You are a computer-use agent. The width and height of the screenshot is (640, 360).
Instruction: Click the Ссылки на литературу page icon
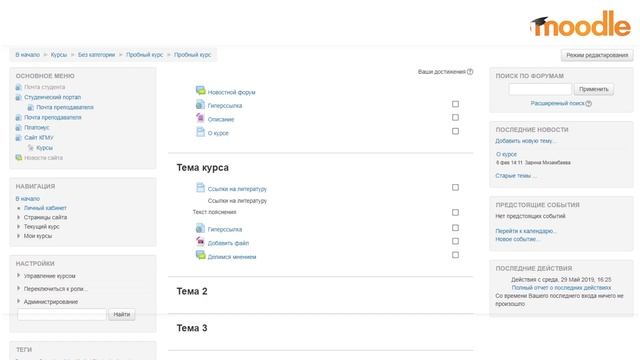[x=200, y=188]
